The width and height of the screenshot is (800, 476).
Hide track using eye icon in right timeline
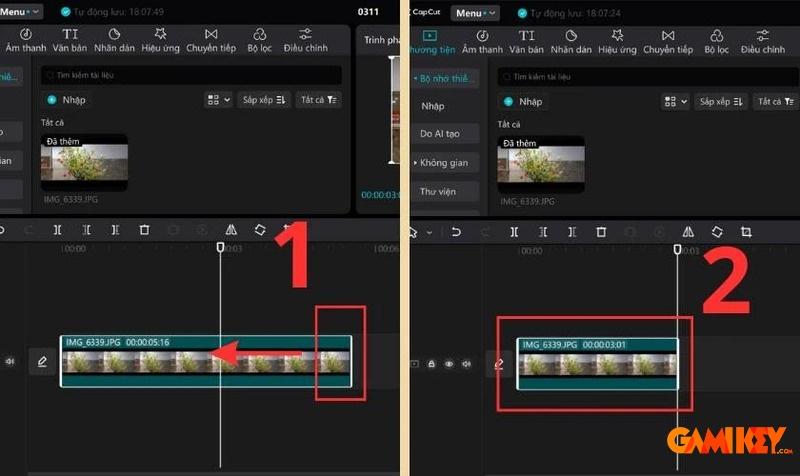(x=449, y=364)
